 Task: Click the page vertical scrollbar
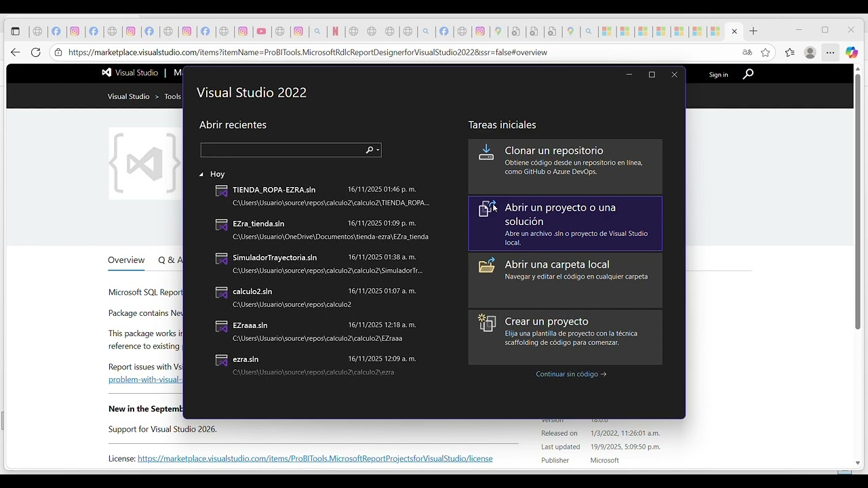tap(857, 201)
